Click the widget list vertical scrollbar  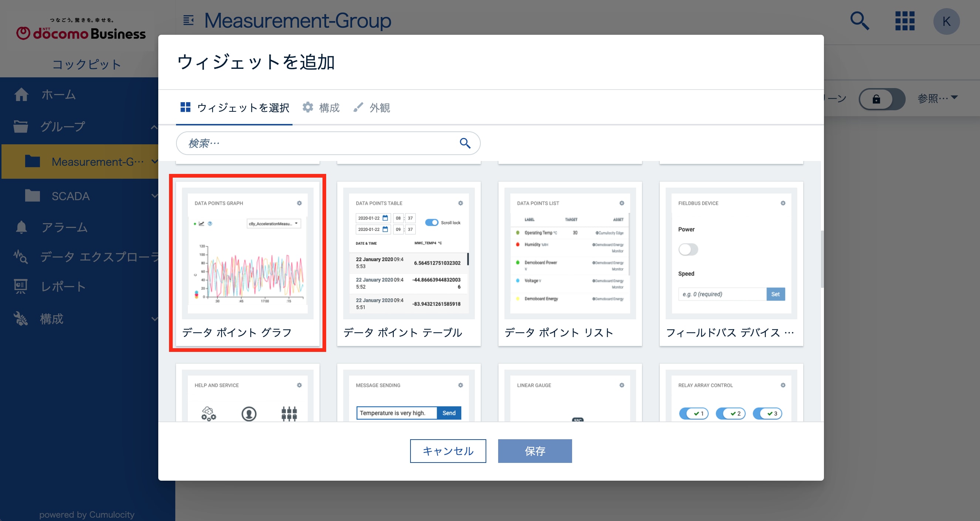pos(822,259)
